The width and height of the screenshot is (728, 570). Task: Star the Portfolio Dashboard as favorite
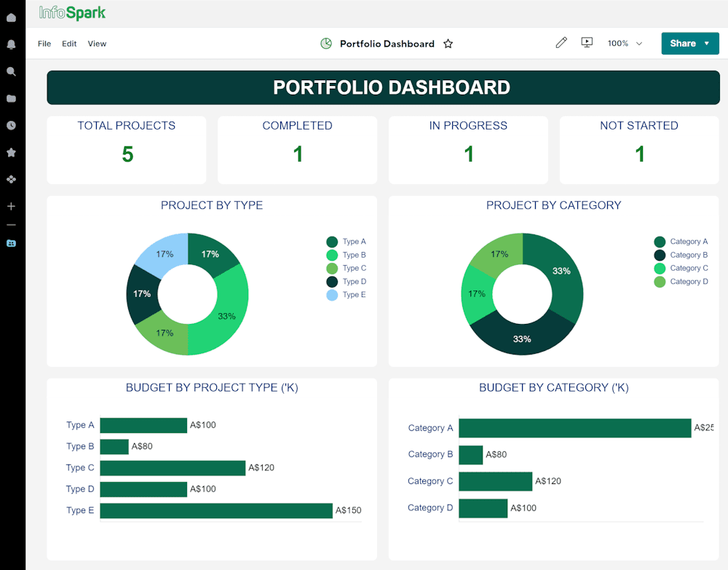tap(448, 44)
